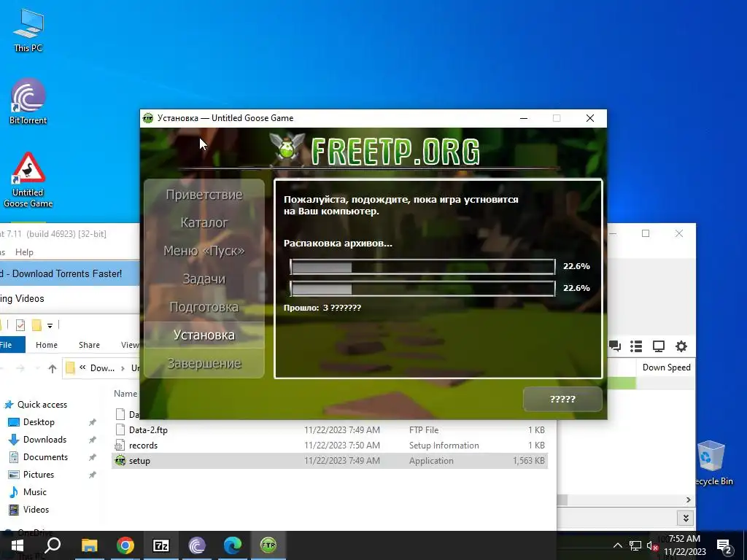Open notification center with 2 alerts
Image resolution: width=747 pixels, height=560 pixels.
tap(724, 546)
